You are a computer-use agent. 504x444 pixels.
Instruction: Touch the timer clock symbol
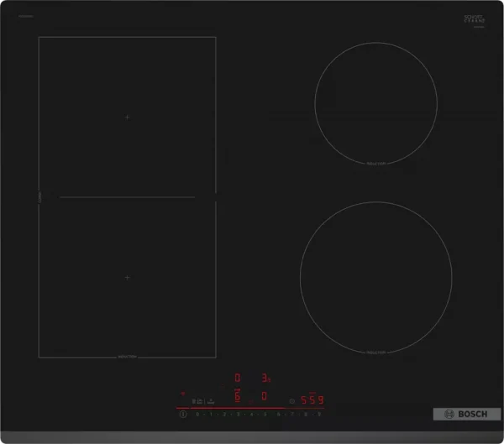pos(291,401)
